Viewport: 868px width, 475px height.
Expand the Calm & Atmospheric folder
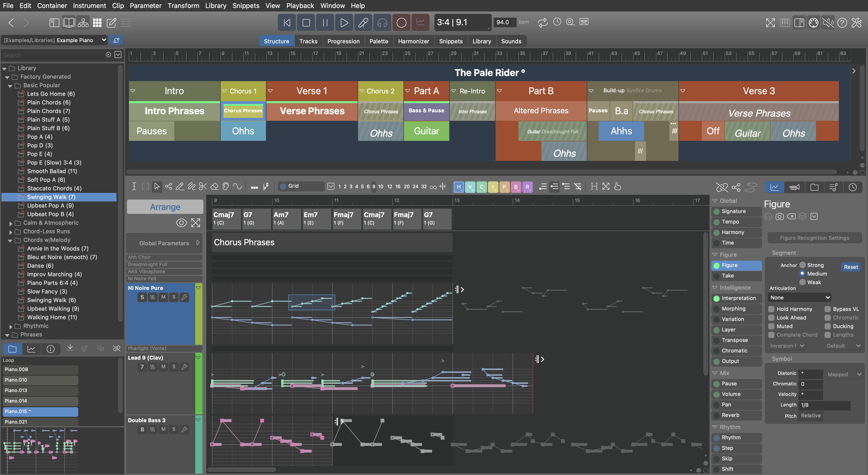pyautogui.click(x=11, y=223)
